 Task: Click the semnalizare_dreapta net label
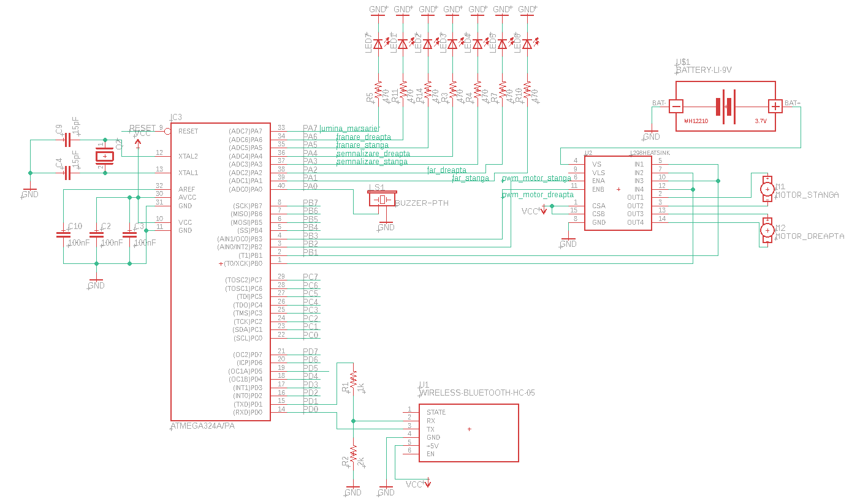[373, 154]
